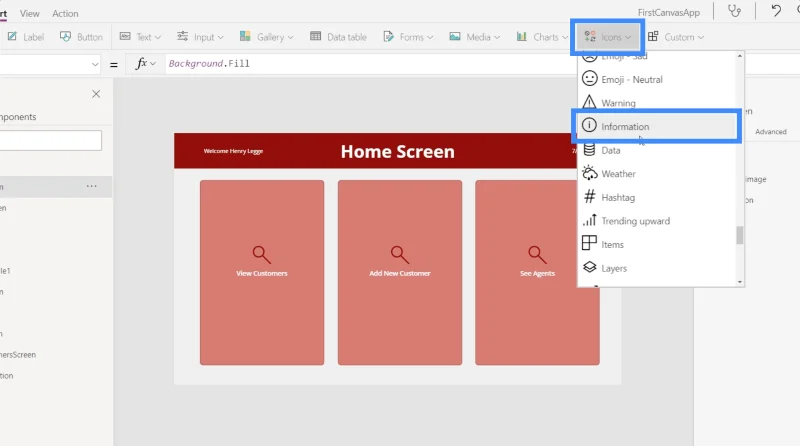Click the See Agents label
Image resolution: width=800 pixels, height=446 pixels.
pos(537,274)
